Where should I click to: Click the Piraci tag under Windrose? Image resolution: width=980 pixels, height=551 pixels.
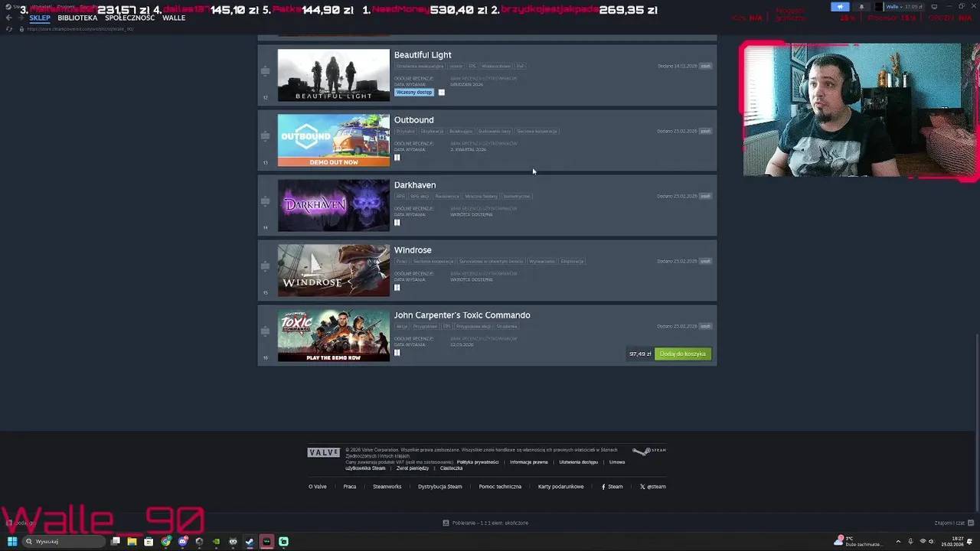point(402,261)
